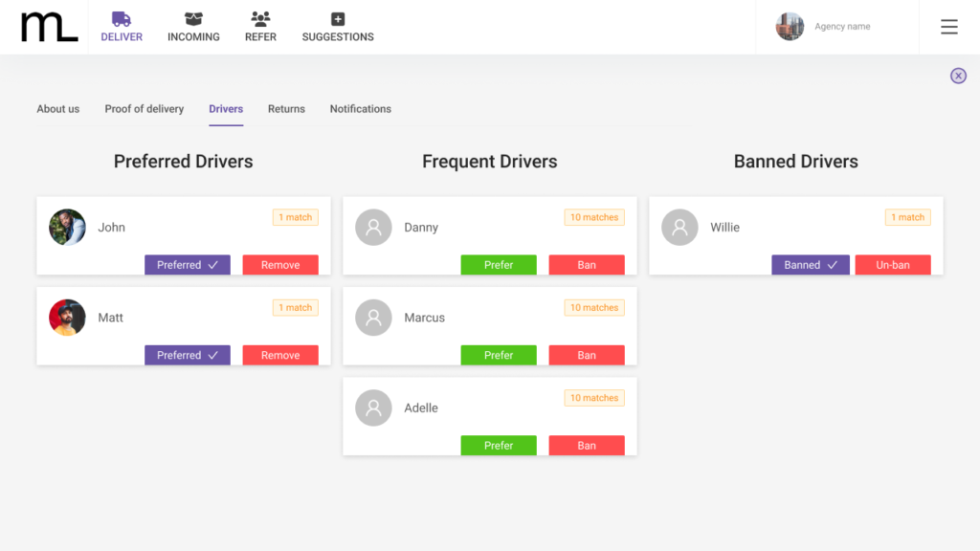Click the Deliver truck icon
This screenshot has width=980, height=551.
(122, 19)
